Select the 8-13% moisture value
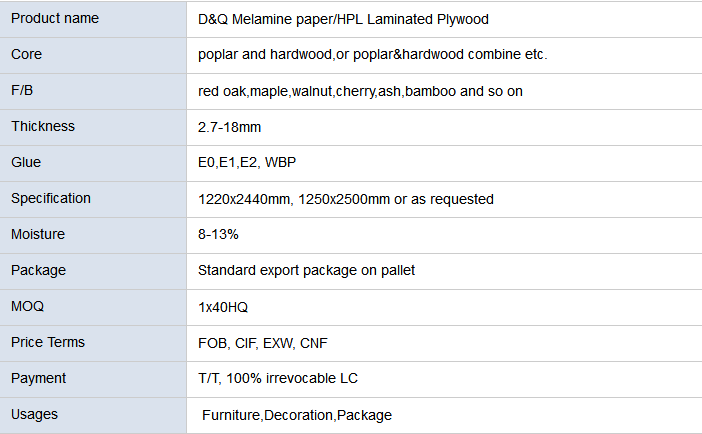 [x=219, y=235]
